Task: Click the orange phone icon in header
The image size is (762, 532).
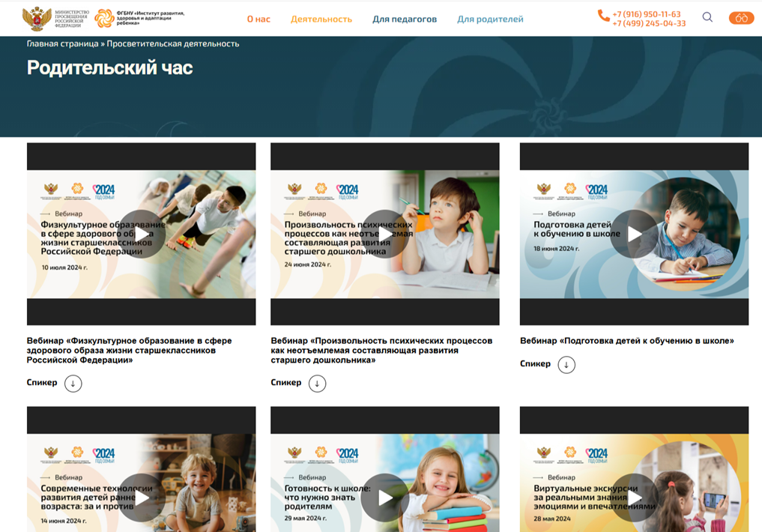Action: click(x=603, y=15)
